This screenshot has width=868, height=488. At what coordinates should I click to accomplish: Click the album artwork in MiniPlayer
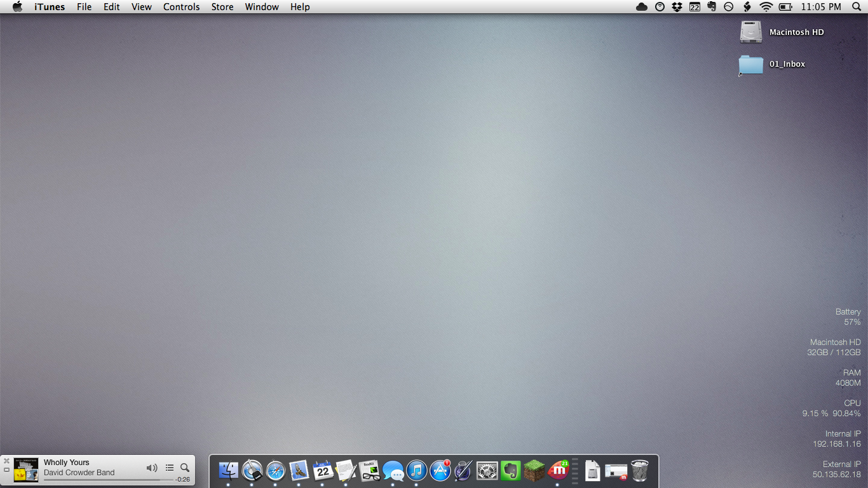26,470
